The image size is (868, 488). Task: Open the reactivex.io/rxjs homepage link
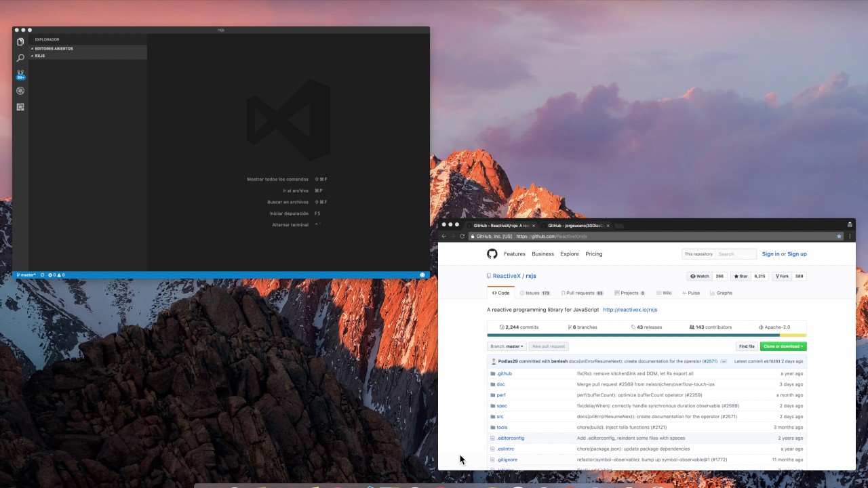630,310
